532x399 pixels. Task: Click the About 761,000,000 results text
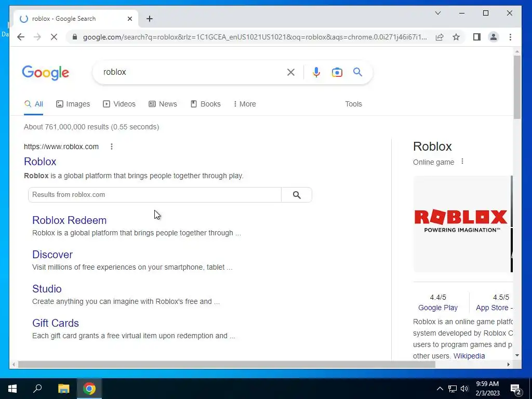[91, 127]
